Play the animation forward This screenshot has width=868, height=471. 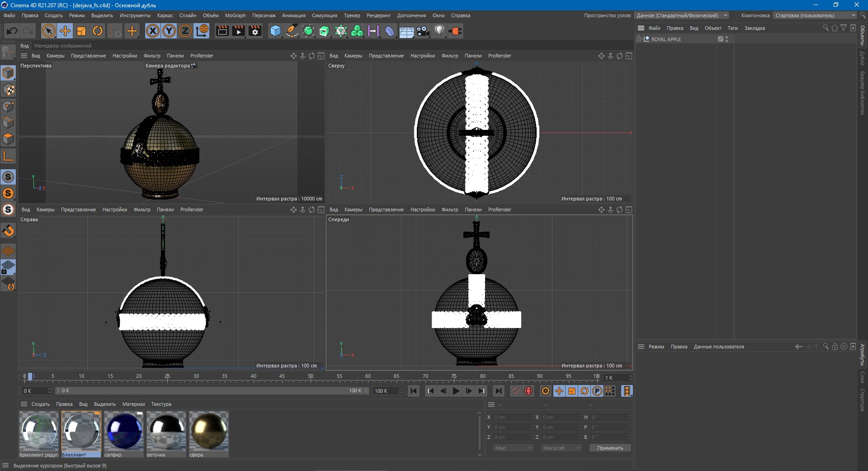point(456,391)
